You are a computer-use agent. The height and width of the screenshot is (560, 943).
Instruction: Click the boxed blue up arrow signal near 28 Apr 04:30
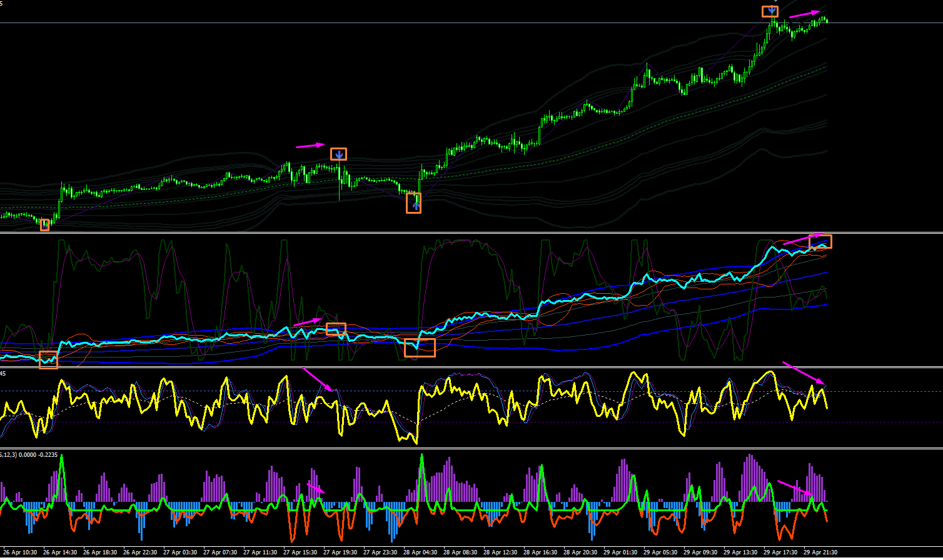[x=413, y=203]
